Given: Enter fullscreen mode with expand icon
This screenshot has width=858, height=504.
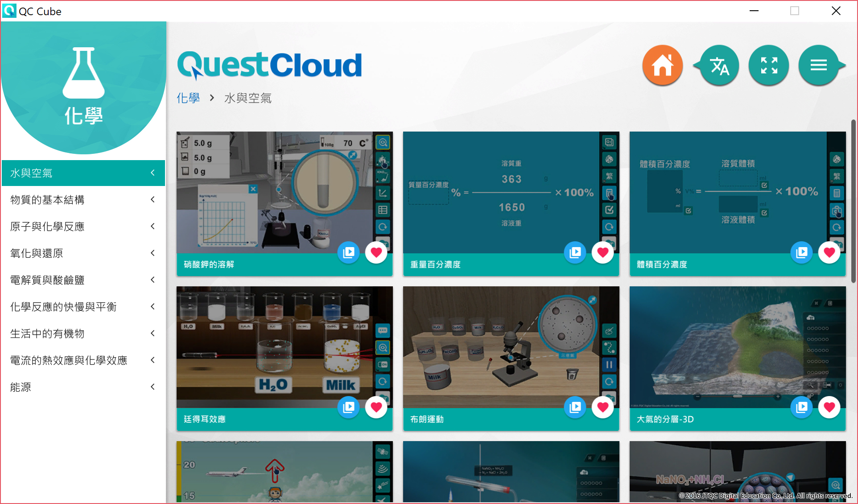Looking at the screenshot, I should (x=769, y=66).
